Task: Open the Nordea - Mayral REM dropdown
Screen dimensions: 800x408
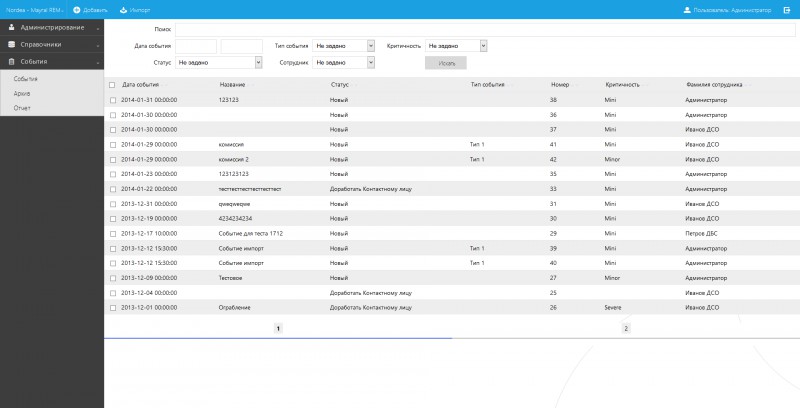Action: tap(34, 10)
